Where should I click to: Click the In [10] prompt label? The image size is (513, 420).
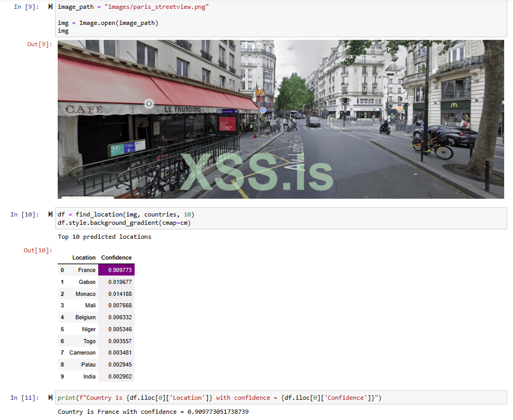point(24,214)
